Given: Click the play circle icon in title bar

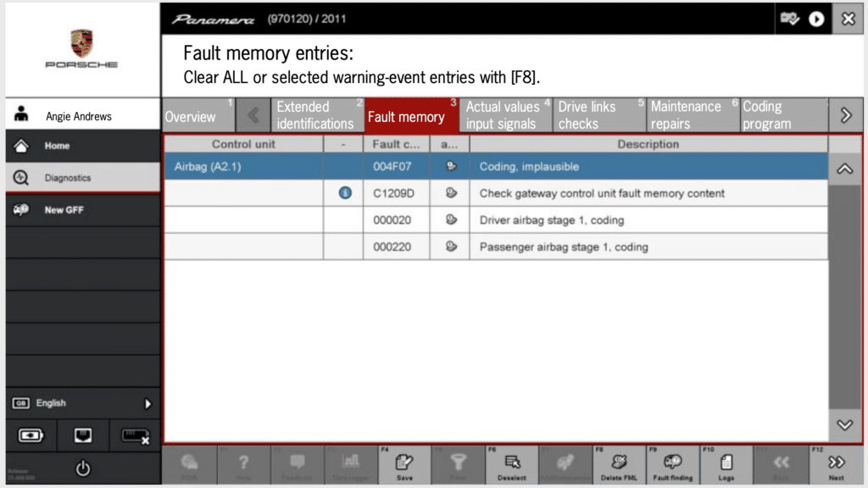Looking at the screenshot, I should 816,19.
